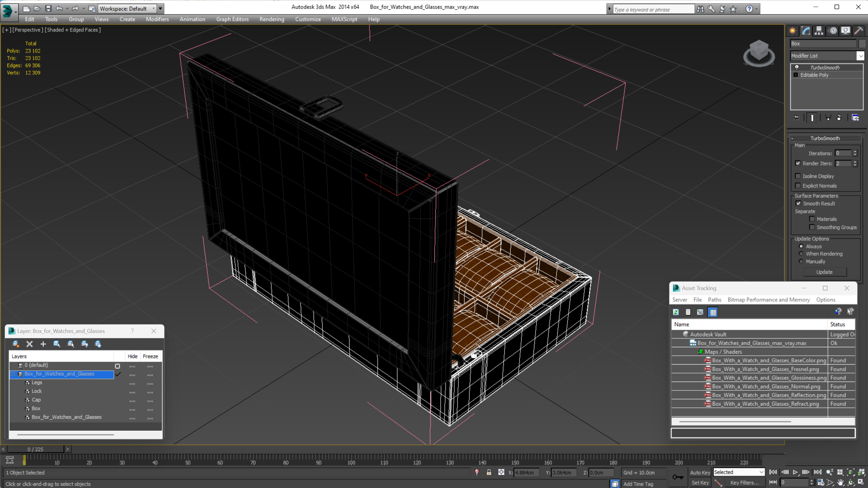
Task: Enable Isoline Display checkbox
Action: (798, 176)
